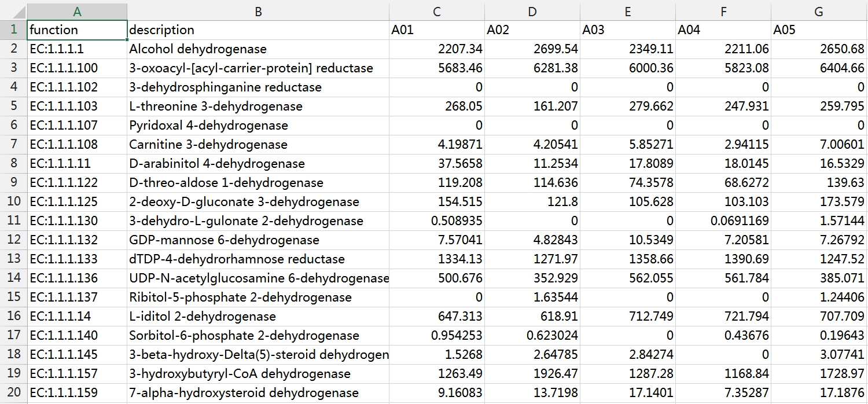The image size is (868, 404).
Task: Select value 0.508935 in A01 column
Action: [437, 221]
